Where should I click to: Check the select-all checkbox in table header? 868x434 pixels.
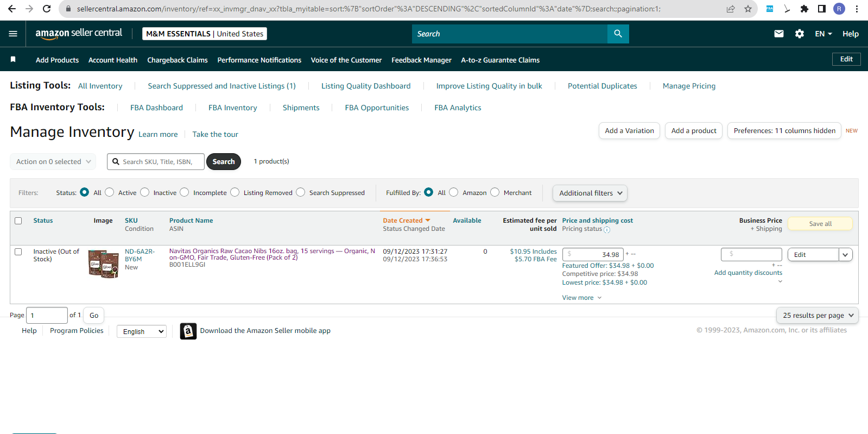point(18,221)
